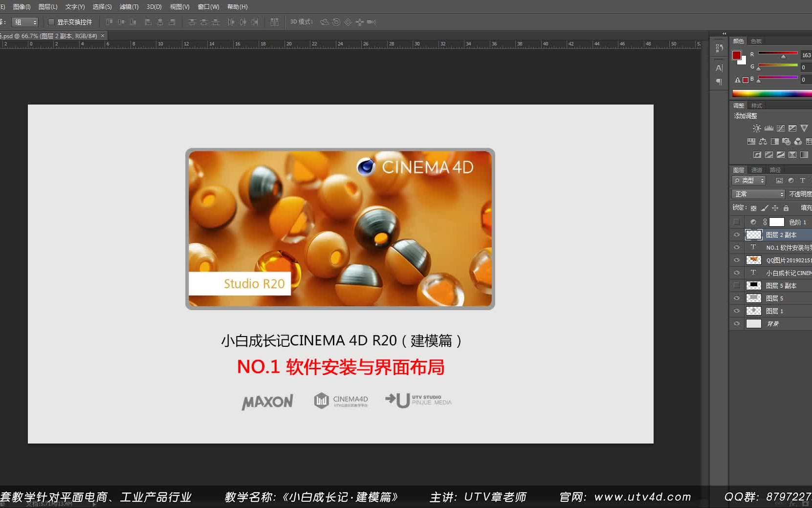Click the distribute top edges icon
The width and height of the screenshot is (812, 508).
[192, 22]
